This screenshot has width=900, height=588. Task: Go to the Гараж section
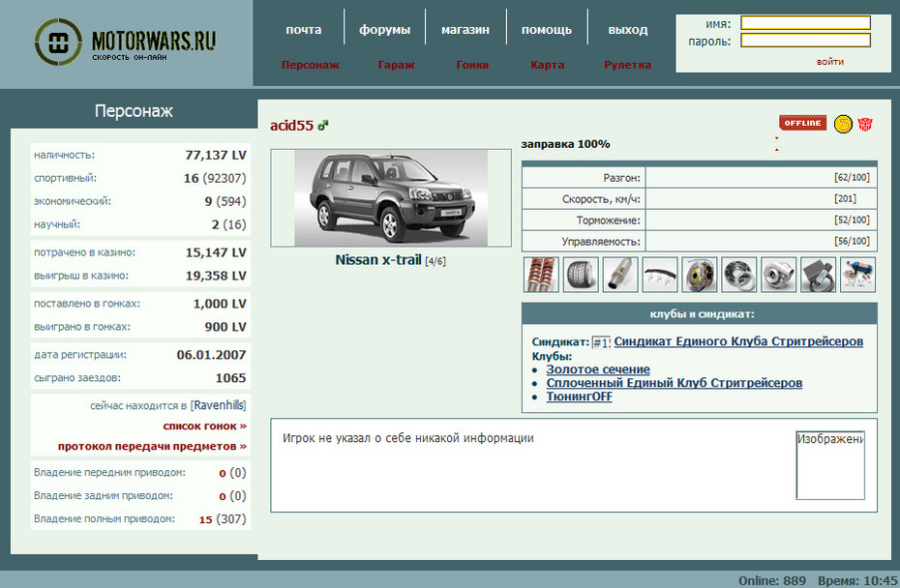[396, 65]
